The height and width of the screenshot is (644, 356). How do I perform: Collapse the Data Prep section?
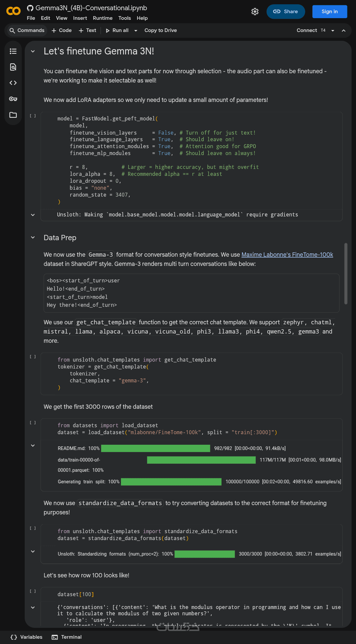point(33,238)
